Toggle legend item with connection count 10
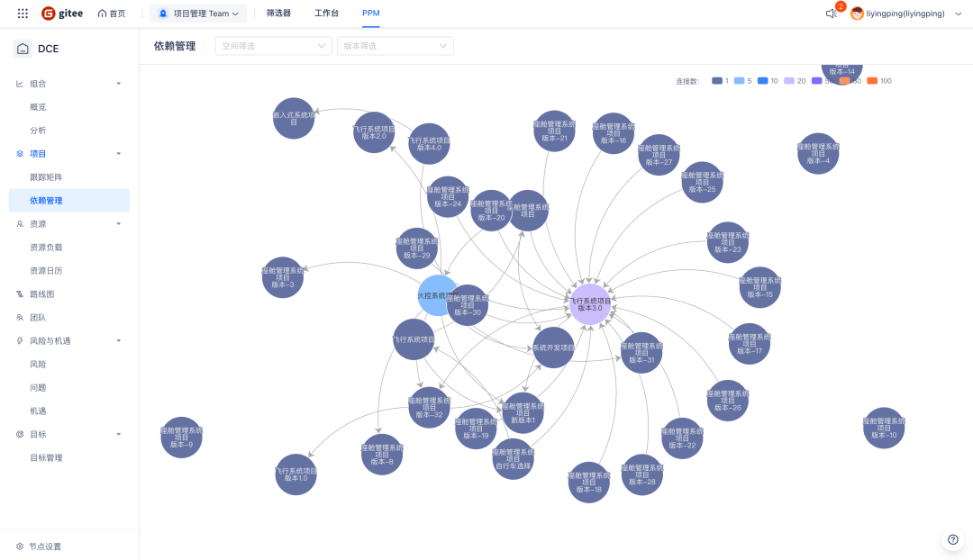973x560 pixels. point(768,81)
